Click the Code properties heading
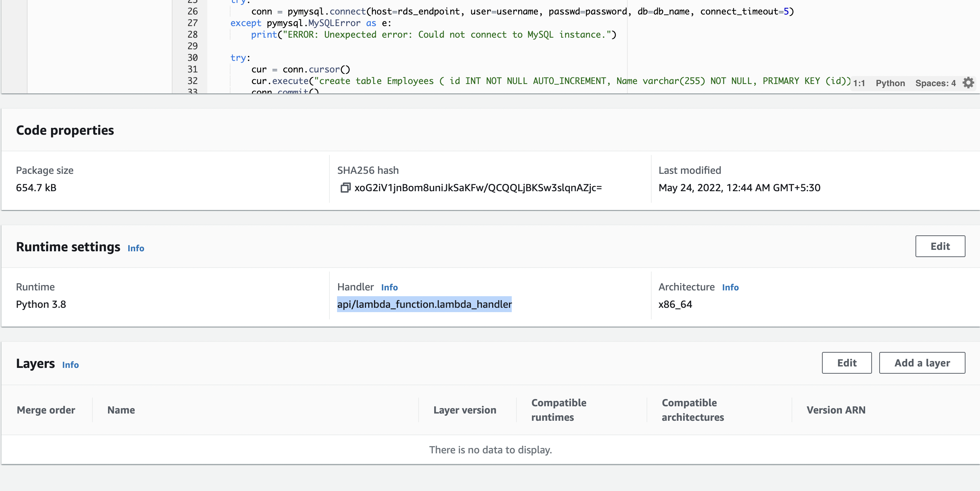Viewport: 980px width, 491px height. point(65,130)
